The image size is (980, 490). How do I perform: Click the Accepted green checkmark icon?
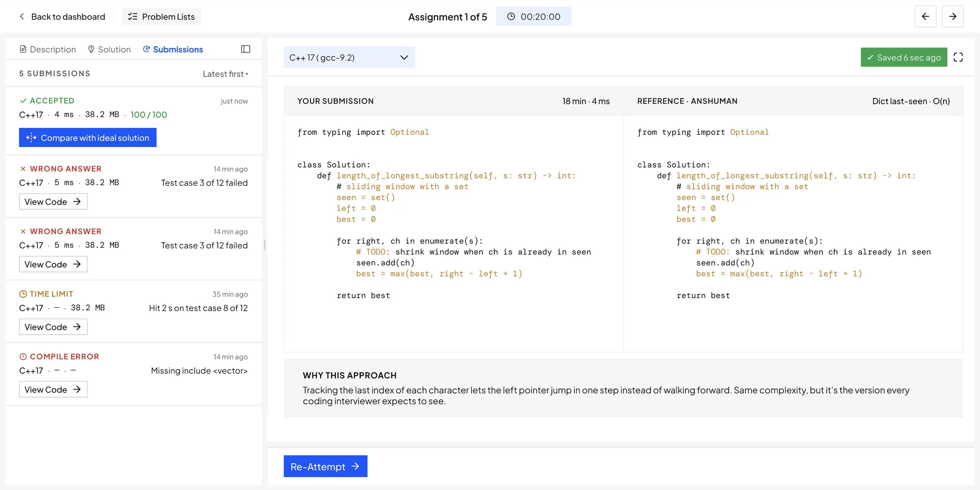(x=23, y=100)
